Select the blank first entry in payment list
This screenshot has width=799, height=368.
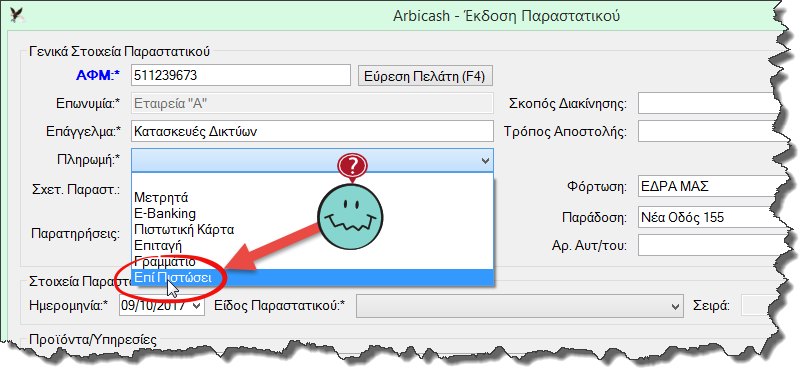click(312, 181)
